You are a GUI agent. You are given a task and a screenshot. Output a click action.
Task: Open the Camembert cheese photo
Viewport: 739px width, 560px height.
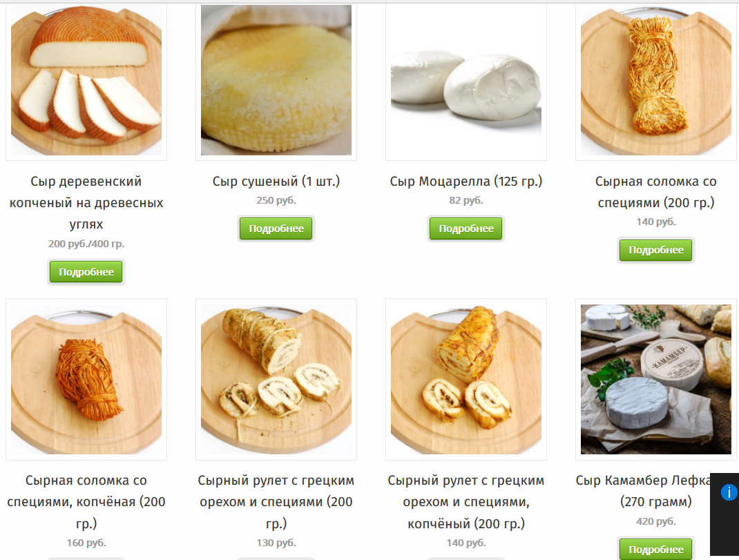click(x=656, y=380)
